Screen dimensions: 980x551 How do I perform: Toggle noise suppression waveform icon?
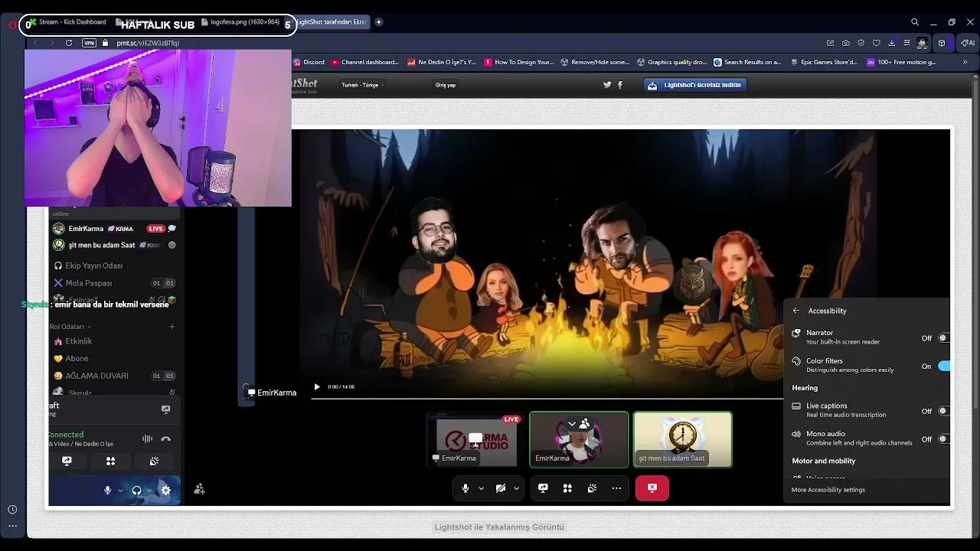[147, 439]
